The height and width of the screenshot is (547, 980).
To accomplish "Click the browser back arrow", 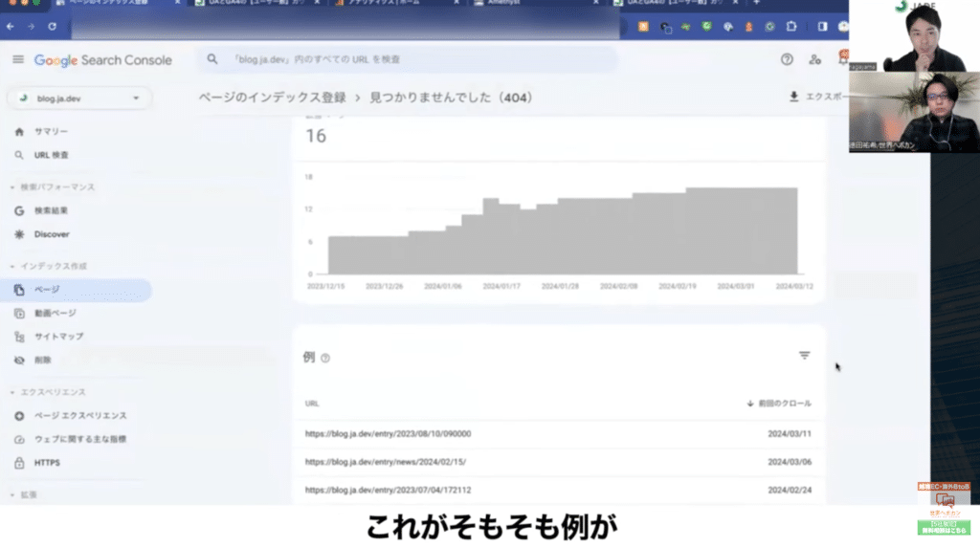I will pos(10,26).
